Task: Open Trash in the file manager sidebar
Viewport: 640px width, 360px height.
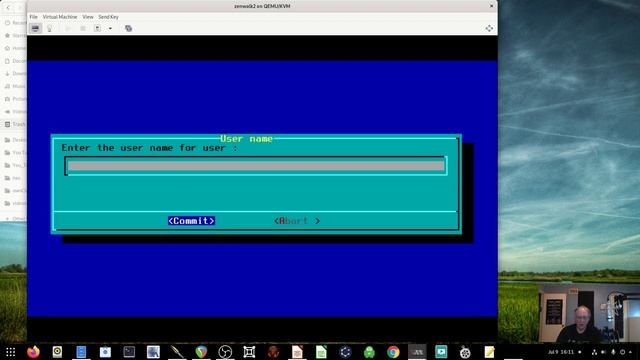Action: point(16,124)
